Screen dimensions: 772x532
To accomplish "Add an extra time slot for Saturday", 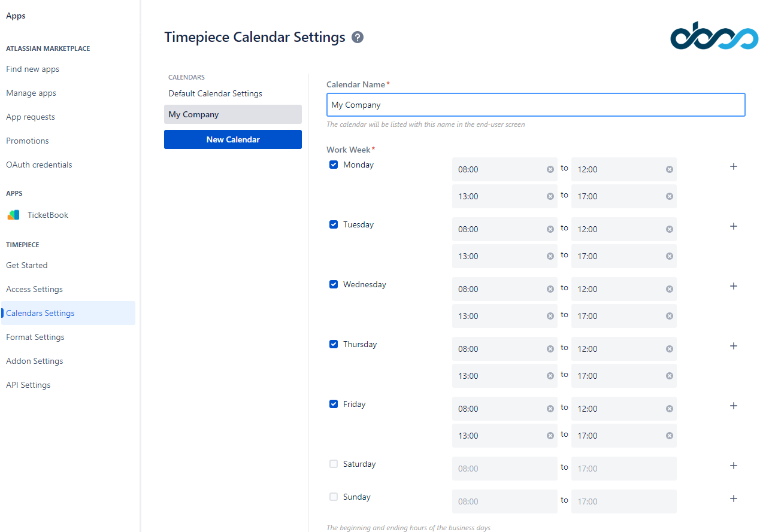I will pyautogui.click(x=733, y=465).
